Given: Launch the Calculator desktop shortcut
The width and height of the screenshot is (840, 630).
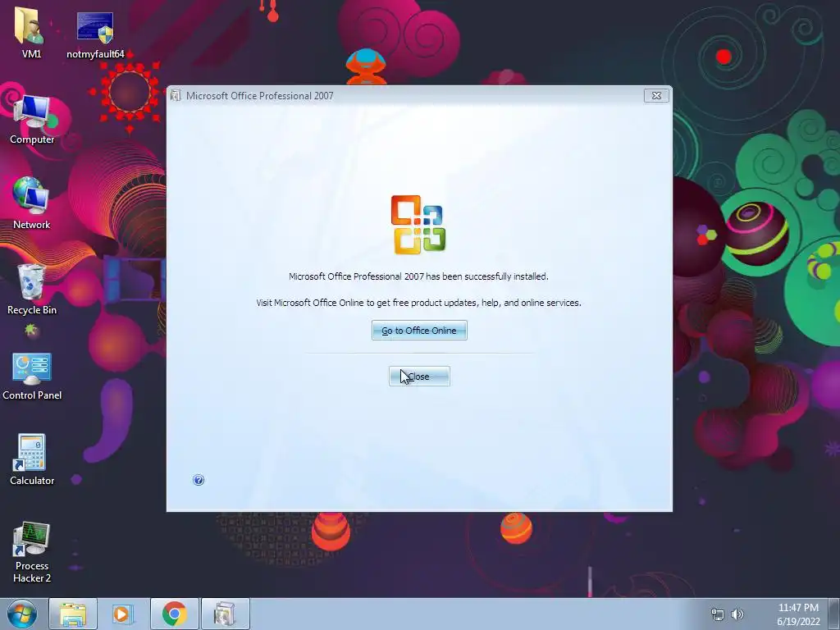Looking at the screenshot, I should pos(32,459).
